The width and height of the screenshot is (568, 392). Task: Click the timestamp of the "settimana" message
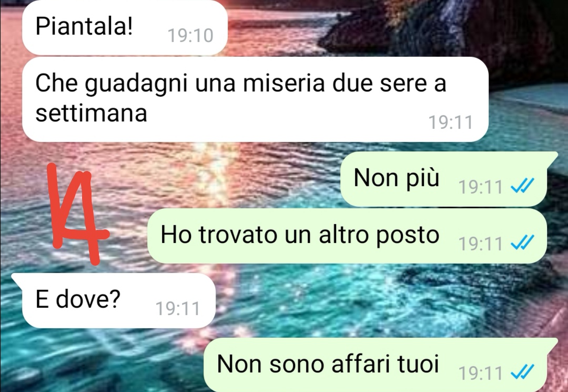coord(451,122)
